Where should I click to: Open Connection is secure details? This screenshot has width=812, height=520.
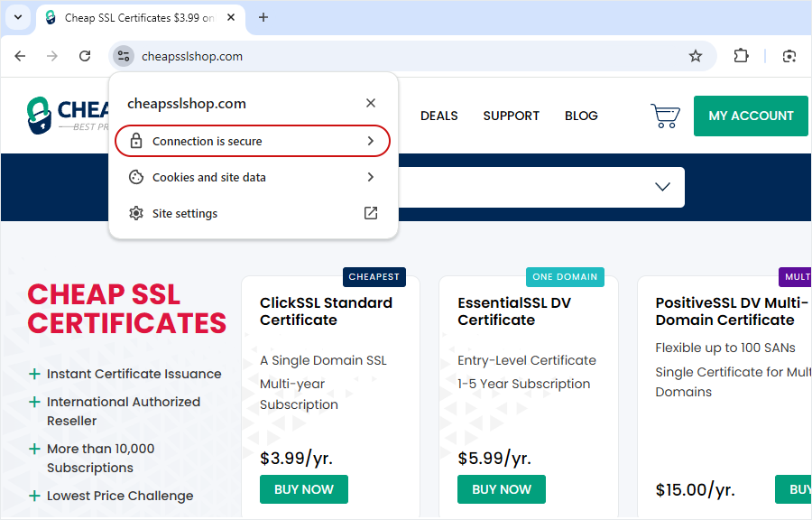click(x=253, y=141)
